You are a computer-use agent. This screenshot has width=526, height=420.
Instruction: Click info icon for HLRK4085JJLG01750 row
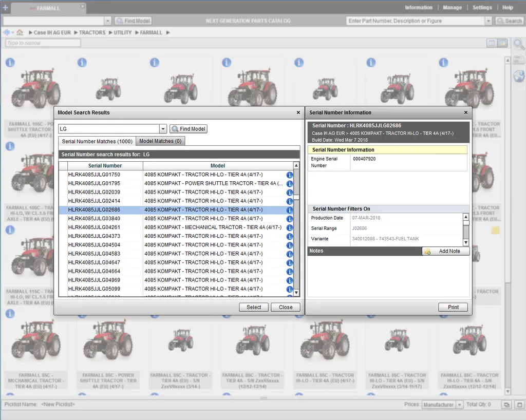pos(290,175)
